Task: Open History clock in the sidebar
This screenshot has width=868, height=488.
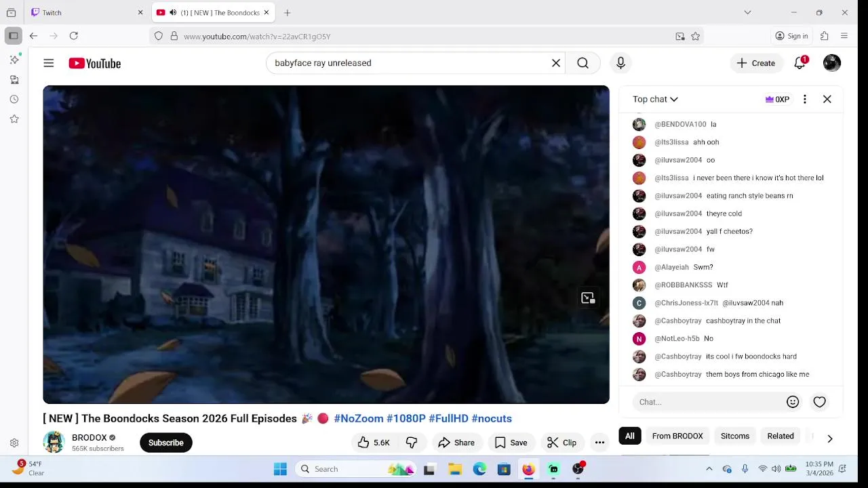Action: tap(14, 99)
